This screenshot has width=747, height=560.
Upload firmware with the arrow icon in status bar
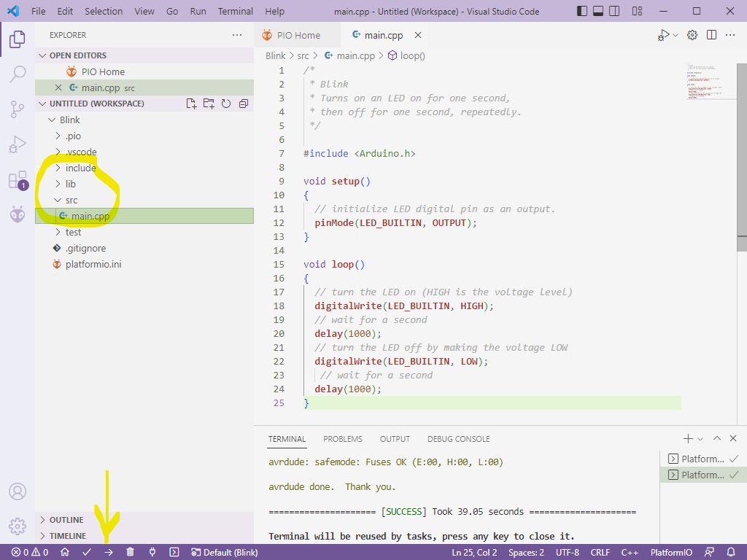[x=108, y=552]
